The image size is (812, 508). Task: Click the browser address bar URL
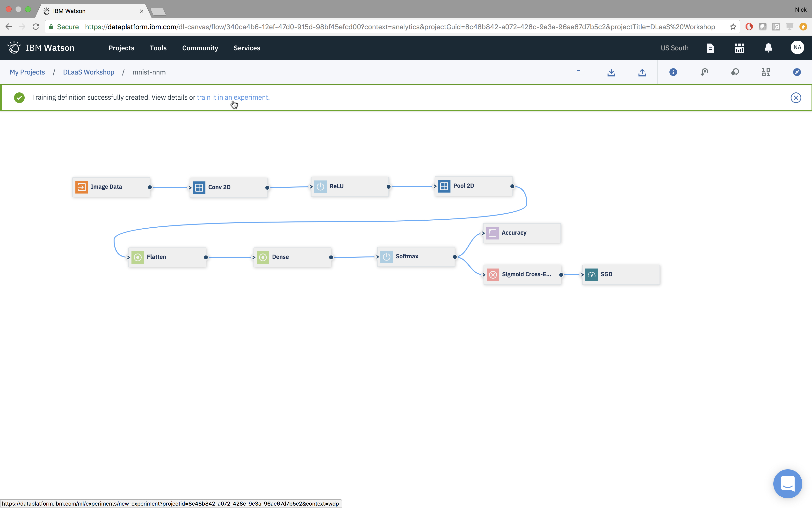pos(400,27)
